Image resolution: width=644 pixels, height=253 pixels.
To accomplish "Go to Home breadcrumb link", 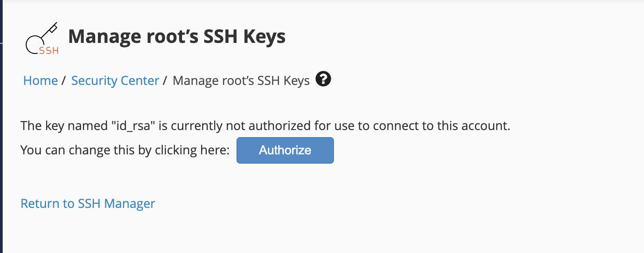I will 40,80.
